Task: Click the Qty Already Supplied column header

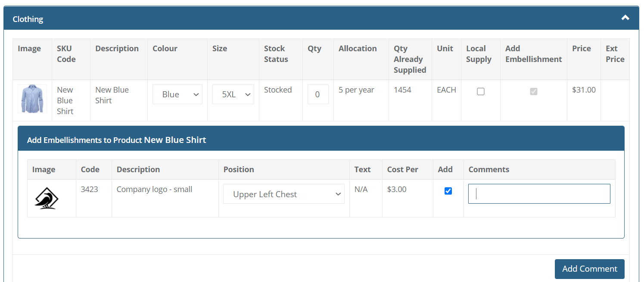Action: coord(410,59)
